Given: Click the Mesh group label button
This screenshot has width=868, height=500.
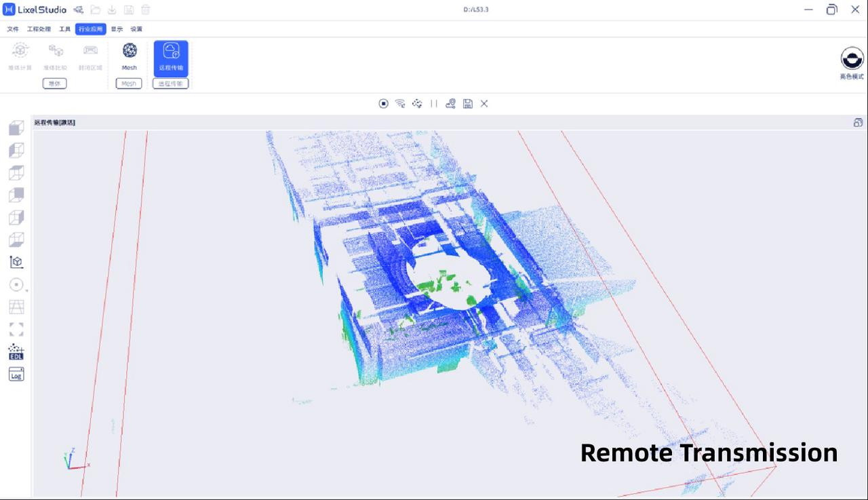Looking at the screenshot, I should pyautogui.click(x=129, y=83).
